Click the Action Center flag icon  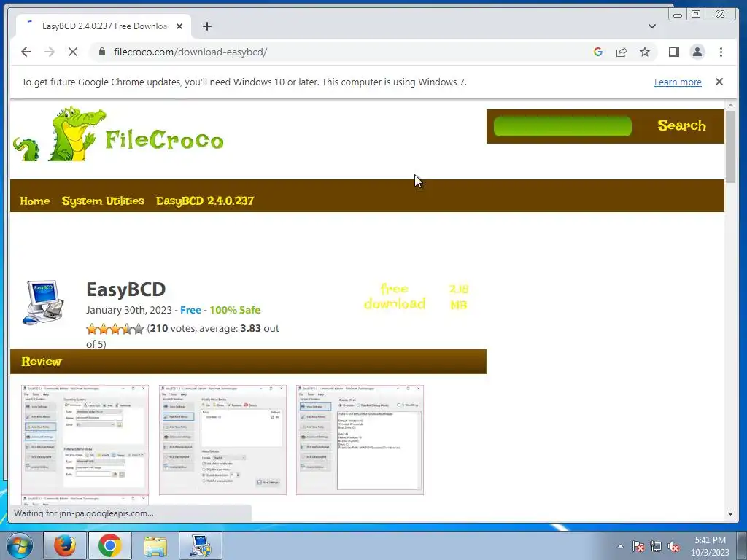coord(638,547)
